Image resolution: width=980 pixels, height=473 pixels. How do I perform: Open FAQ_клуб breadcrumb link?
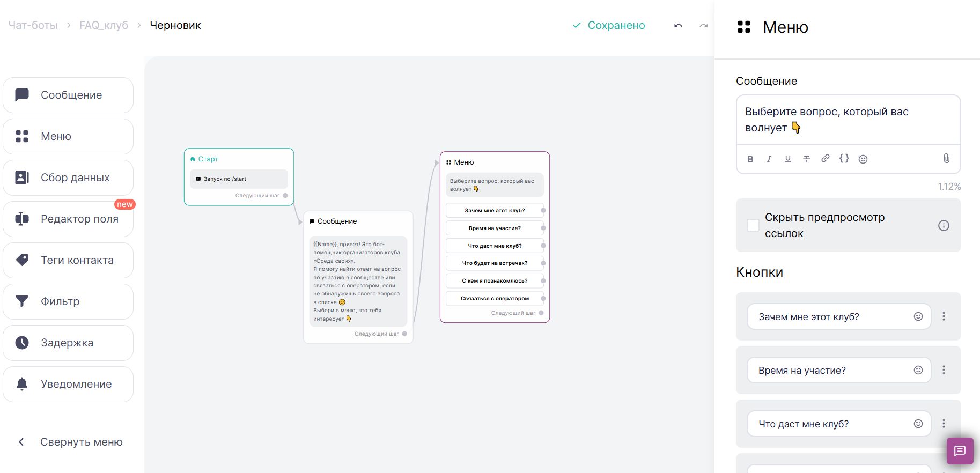point(104,25)
